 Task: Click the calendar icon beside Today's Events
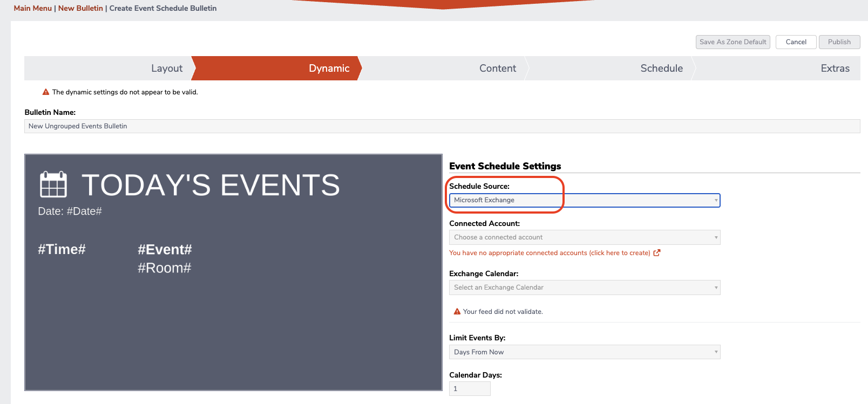[x=53, y=184]
